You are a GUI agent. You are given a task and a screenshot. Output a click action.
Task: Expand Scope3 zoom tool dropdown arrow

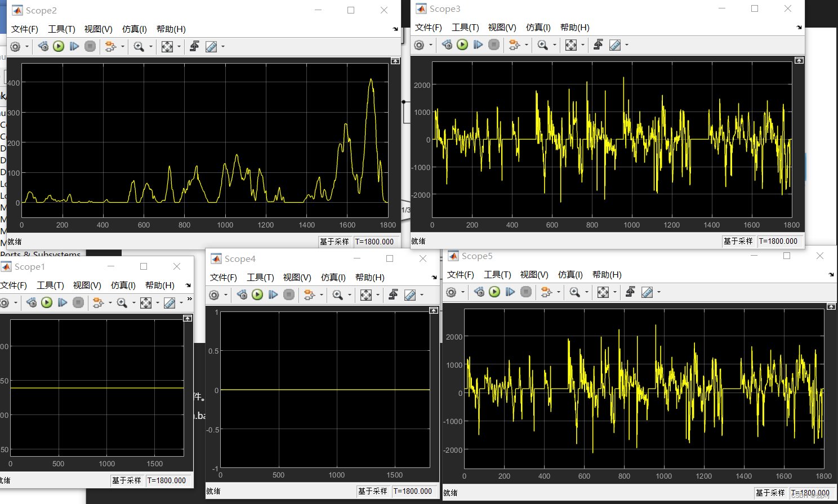pyautogui.click(x=554, y=45)
